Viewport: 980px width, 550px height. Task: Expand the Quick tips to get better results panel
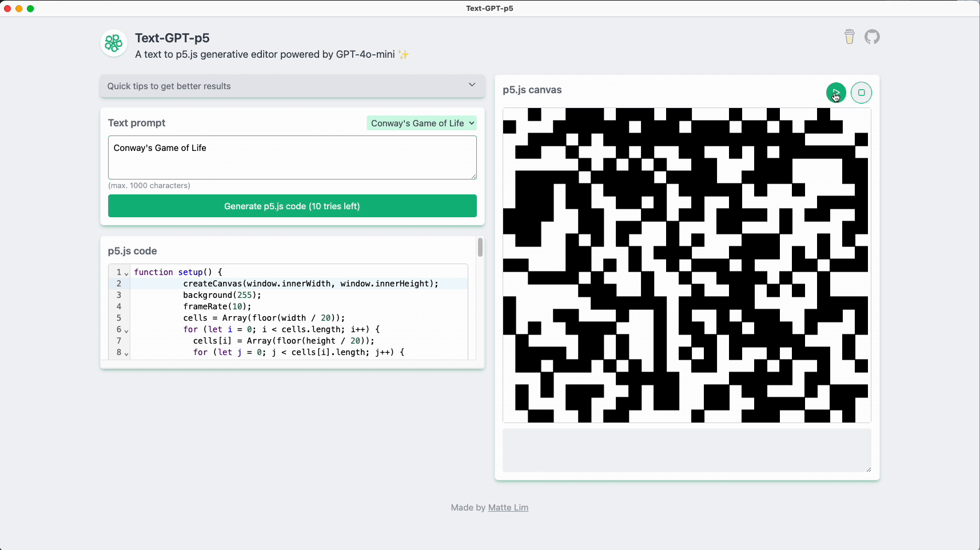click(x=292, y=86)
